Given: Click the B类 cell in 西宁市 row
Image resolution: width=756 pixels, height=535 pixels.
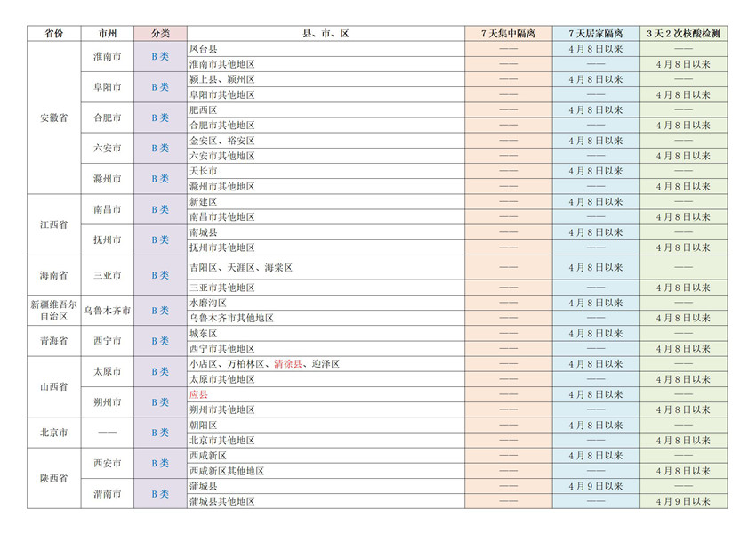Looking at the screenshot, I should tap(160, 341).
